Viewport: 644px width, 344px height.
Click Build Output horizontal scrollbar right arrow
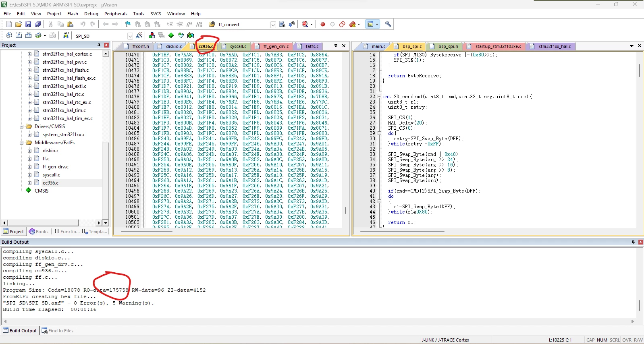click(633, 321)
